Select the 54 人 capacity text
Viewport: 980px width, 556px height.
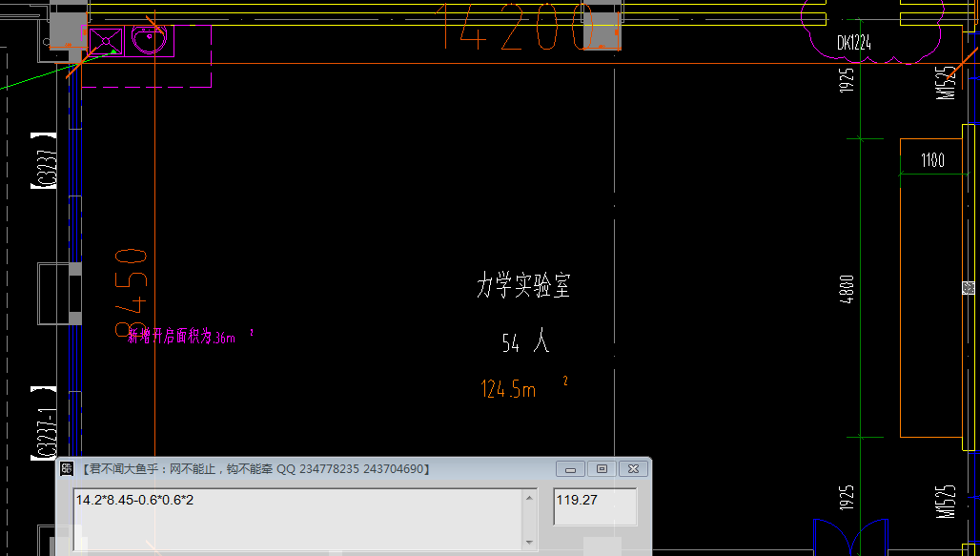[x=525, y=342]
